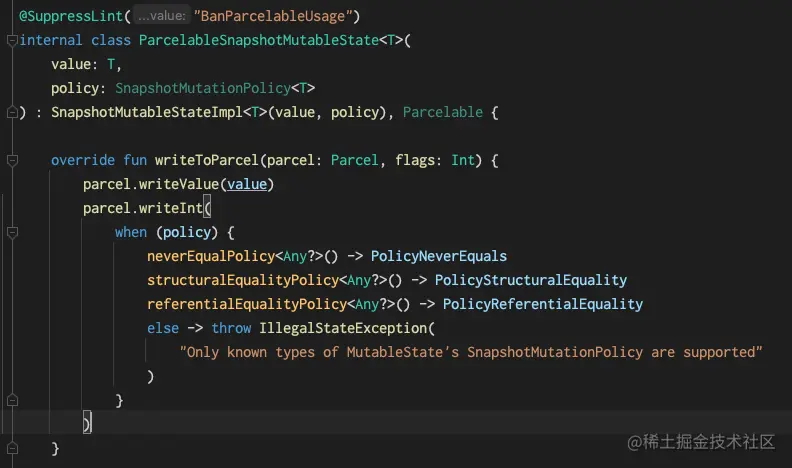
Task: Click SnapshotMutationPolicy type in the constructor parameter
Action: [203, 88]
